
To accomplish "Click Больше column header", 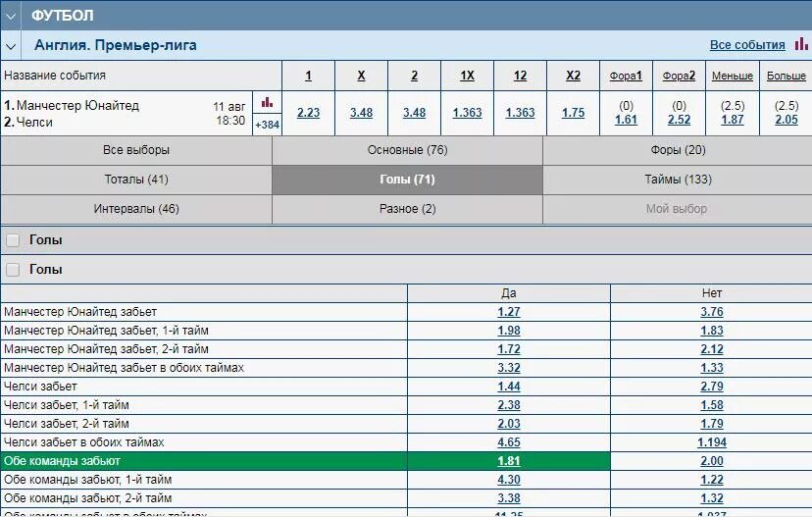I will point(787,76).
